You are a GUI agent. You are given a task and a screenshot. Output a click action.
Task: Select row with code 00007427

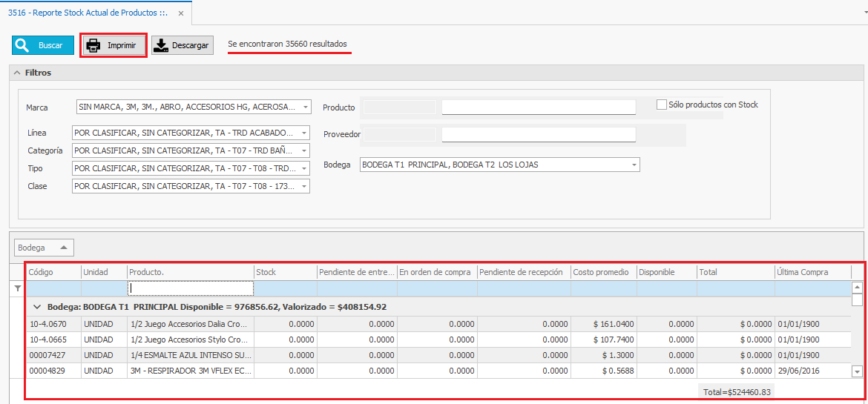click(x=438, y=355)
